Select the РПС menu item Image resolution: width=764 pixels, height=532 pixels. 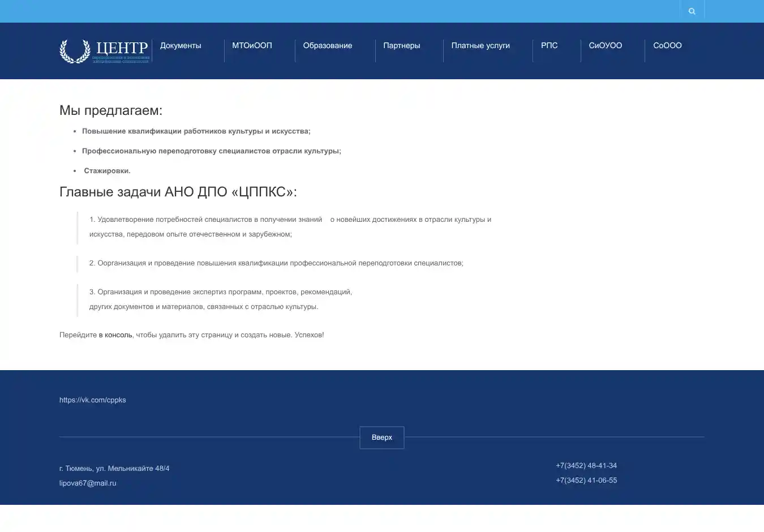549,46
